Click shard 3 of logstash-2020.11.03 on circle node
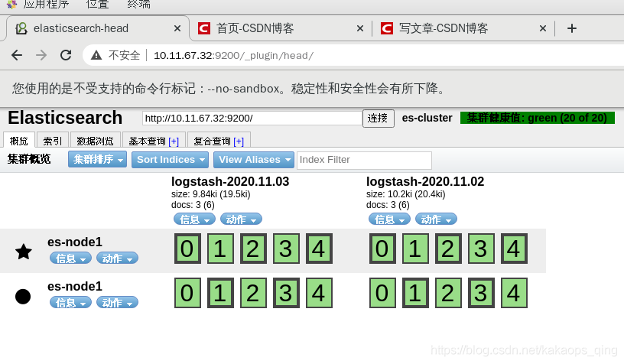This screenshot has height=364, width=624. [x=286, y=293]
